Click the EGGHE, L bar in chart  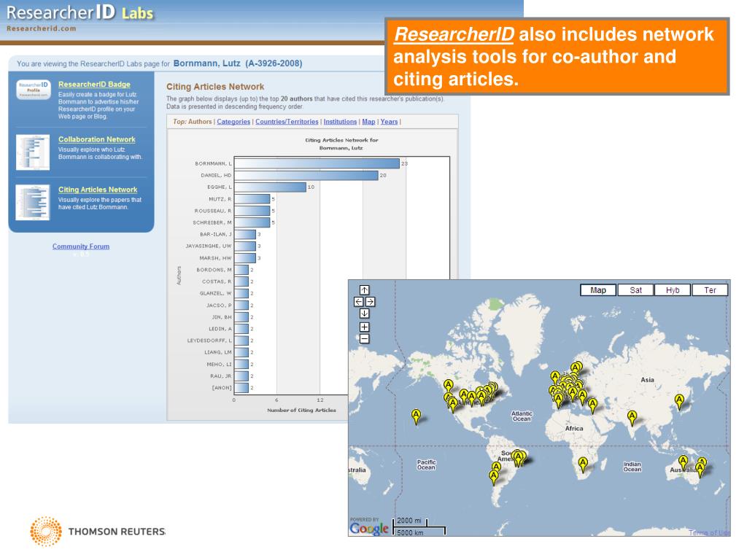tap(270, 187)
